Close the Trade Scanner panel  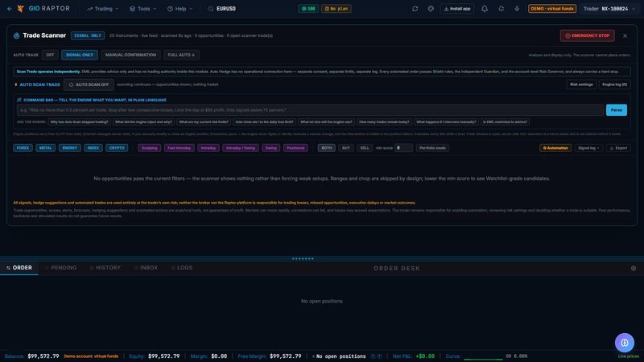(625, 35)
